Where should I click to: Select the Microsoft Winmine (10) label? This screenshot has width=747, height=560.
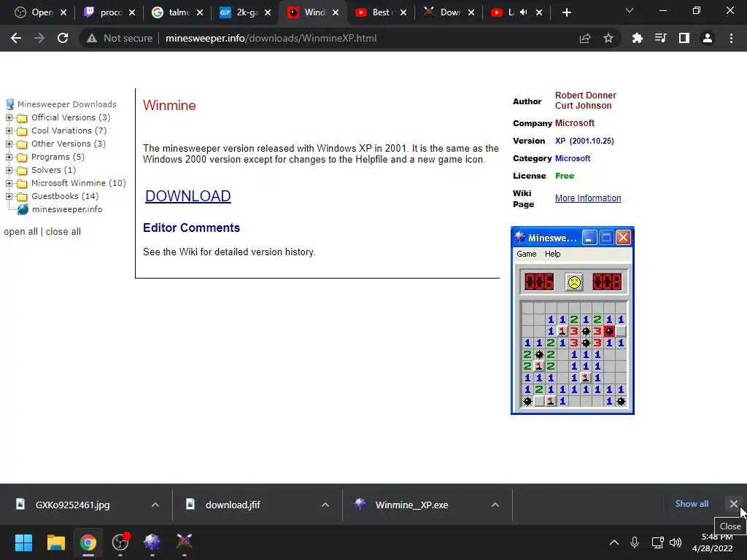tap(79, 183)
